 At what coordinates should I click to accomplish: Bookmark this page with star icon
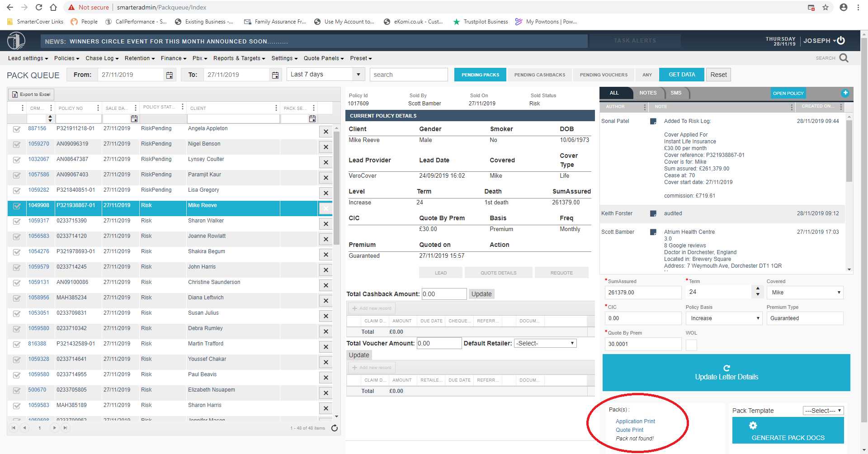(826, 7)
